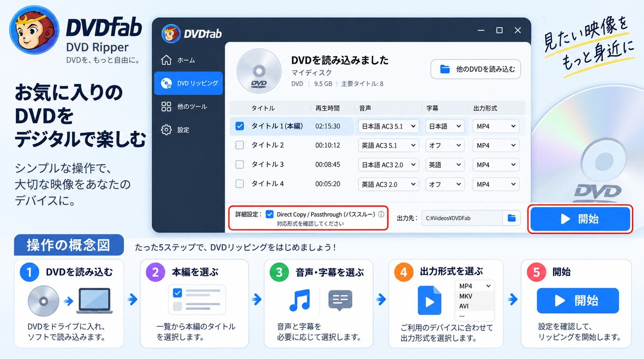
Task: Click the info icon beside Direct Copy / Passthrough
Action: click(381, 215)
